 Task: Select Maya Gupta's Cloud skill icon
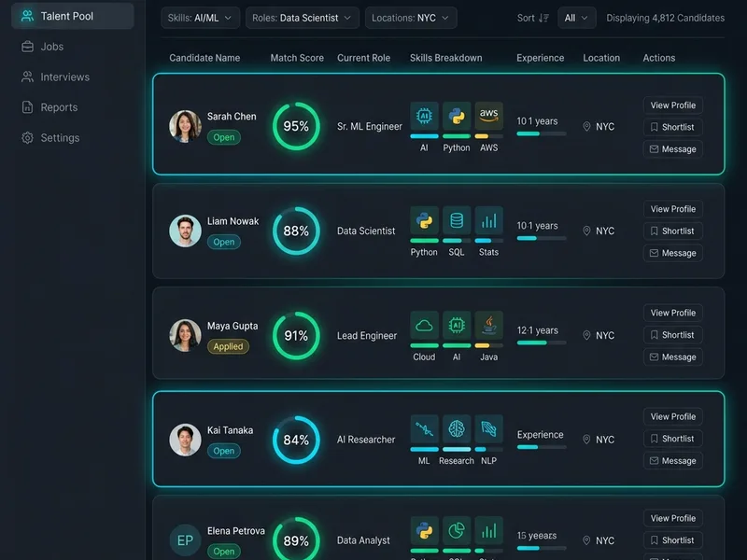pos(424,325)
